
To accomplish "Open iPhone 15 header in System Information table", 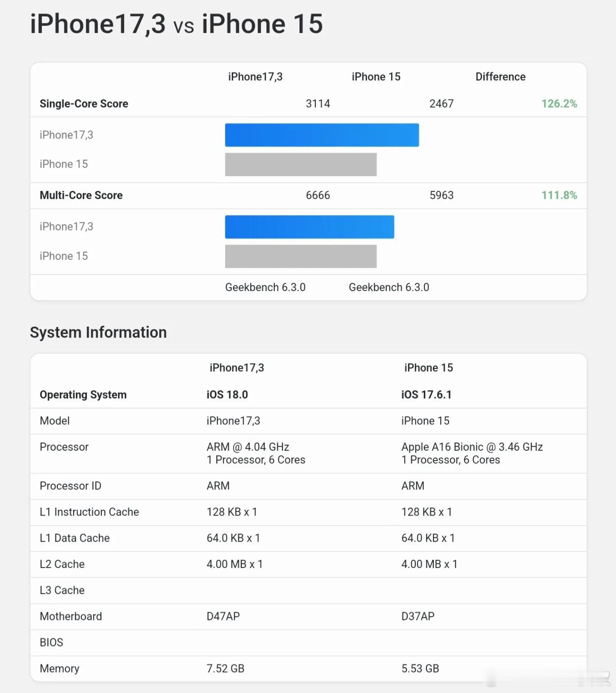I will pyautogui.click(x=428, y=368).
